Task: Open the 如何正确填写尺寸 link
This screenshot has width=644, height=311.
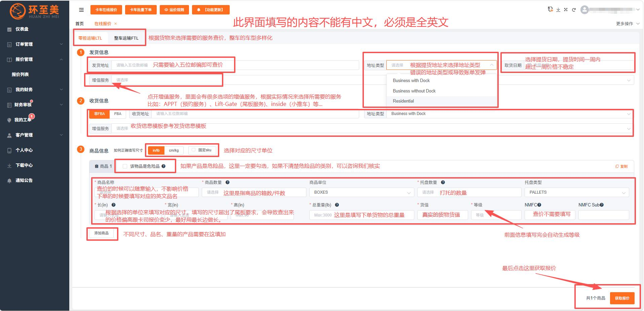Action: [128, 150]
